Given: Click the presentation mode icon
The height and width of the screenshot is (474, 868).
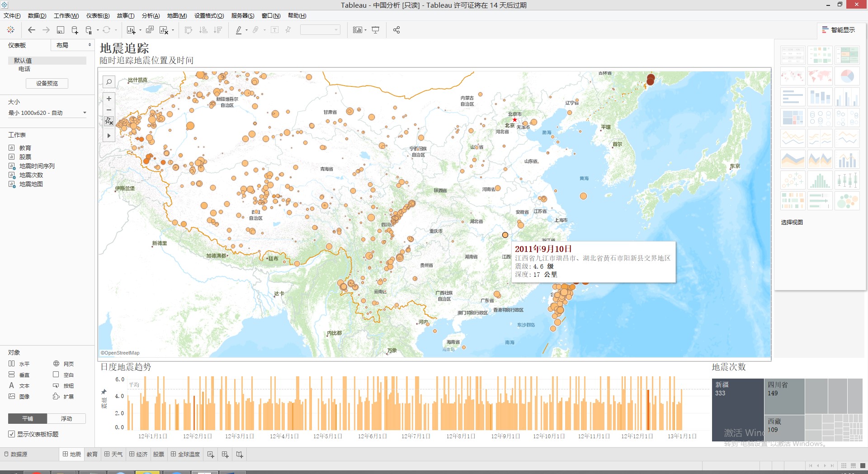Looking at the screenshot, I should [375, 30].
